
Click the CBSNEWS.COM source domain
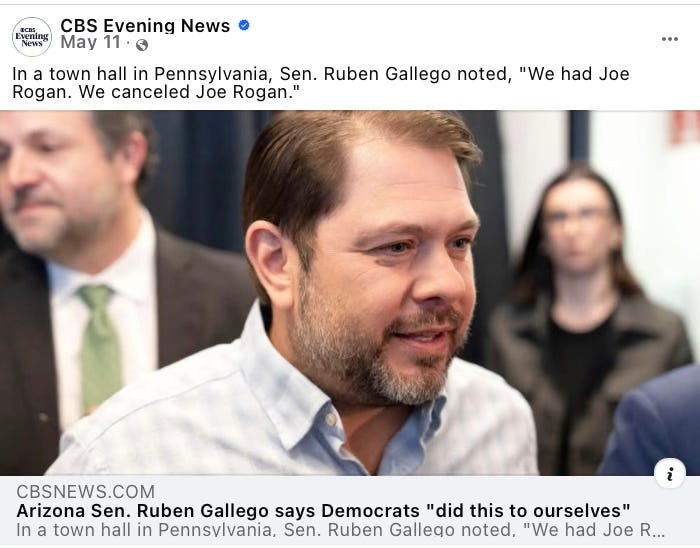point(86,491)
